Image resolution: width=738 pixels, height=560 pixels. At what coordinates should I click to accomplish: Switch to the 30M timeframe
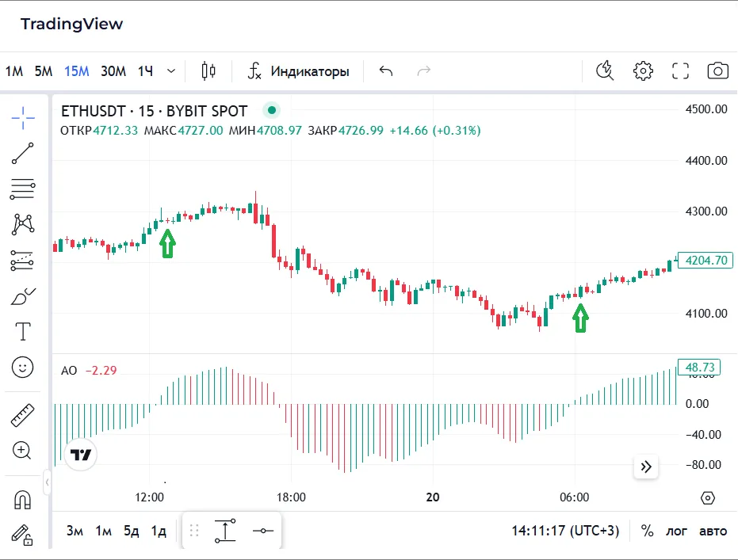point(113,71)
